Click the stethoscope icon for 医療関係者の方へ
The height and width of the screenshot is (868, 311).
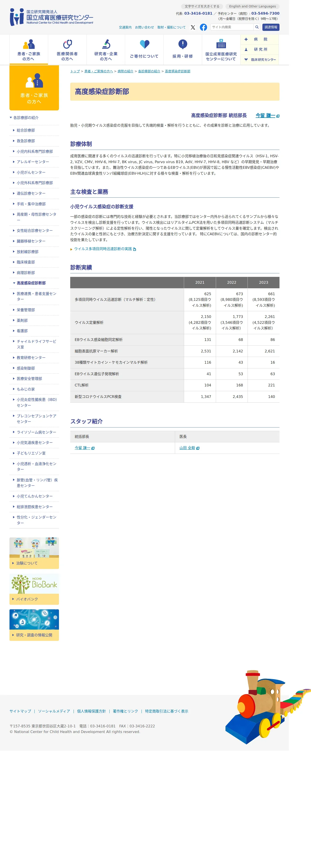click(67, 44)
